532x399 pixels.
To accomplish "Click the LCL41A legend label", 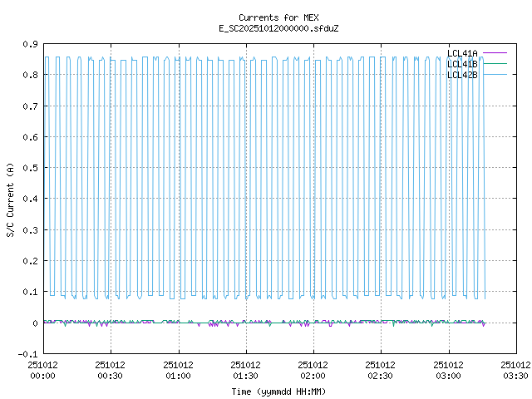I will pyautogui.click(x=461, y=53).
